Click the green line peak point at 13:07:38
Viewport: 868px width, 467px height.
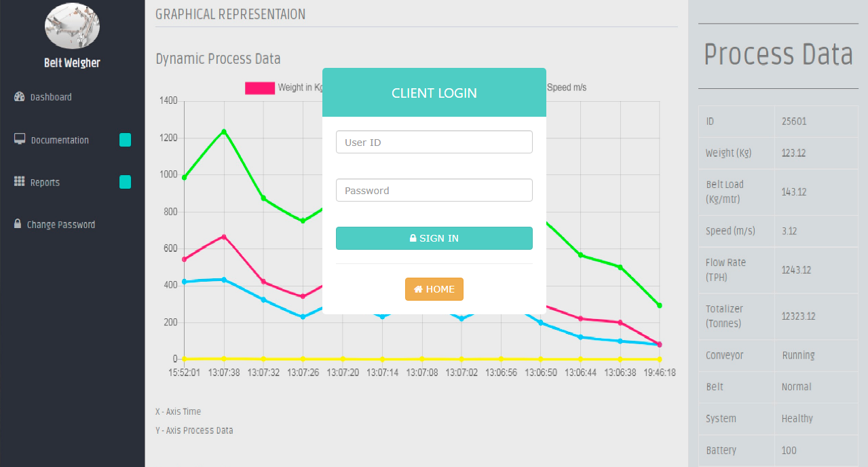(224, 132)
